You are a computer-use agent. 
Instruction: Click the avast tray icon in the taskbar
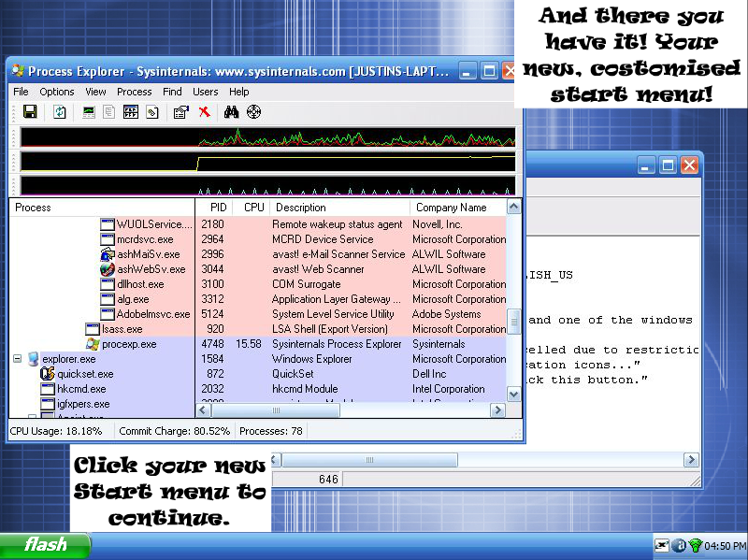[x=679, y=545]
